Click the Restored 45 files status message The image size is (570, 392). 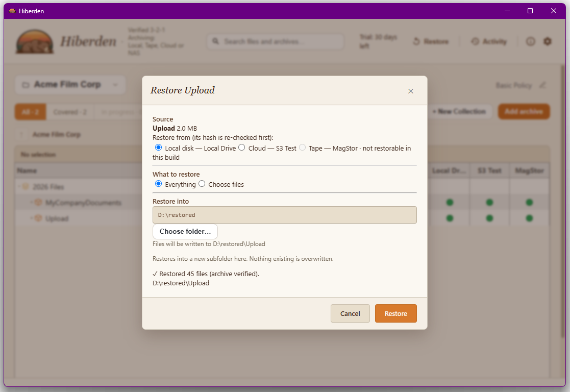[206, 274]
